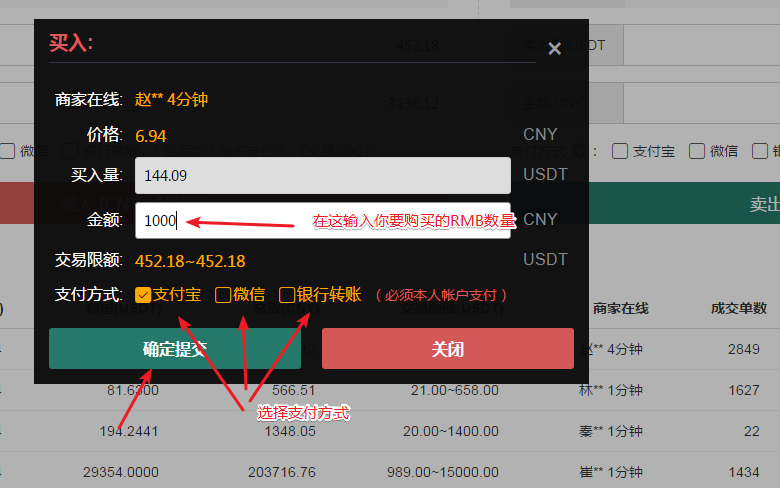Screen dimensions: 780x488
Task: Click total value 203716.76
Action: 282,472
